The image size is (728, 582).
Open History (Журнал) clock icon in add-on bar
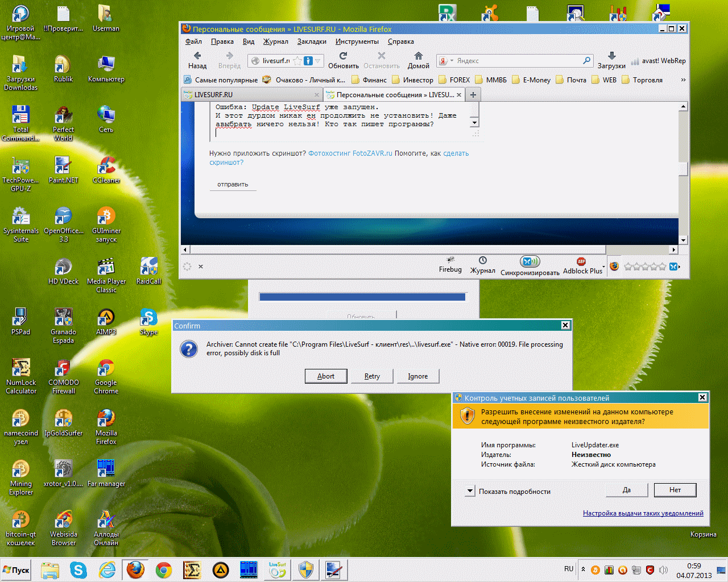click(482, 260)
